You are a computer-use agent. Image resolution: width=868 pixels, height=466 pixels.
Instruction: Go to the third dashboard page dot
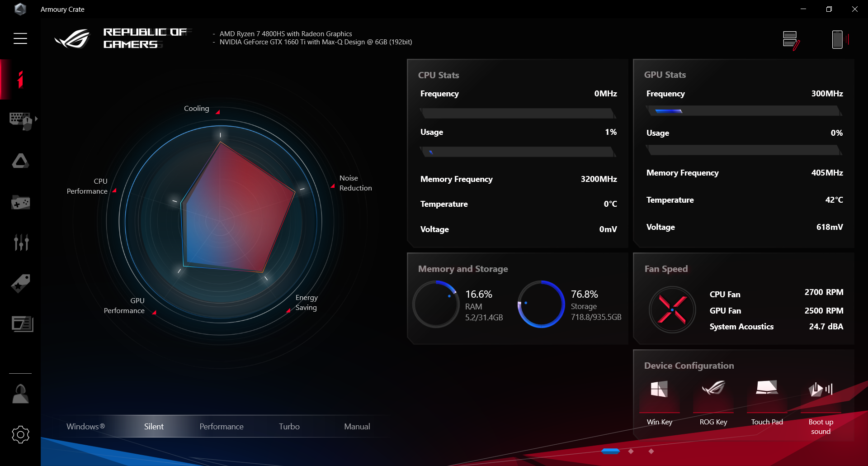[x=651, y=451]
